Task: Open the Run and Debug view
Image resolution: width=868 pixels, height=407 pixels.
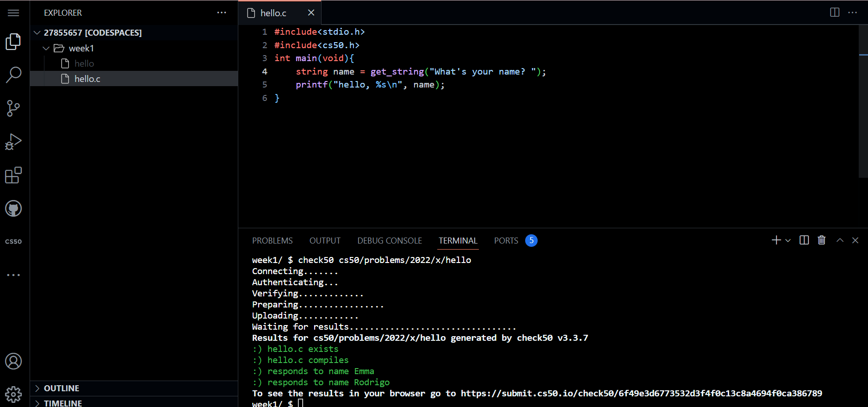Action: point(13,142)
